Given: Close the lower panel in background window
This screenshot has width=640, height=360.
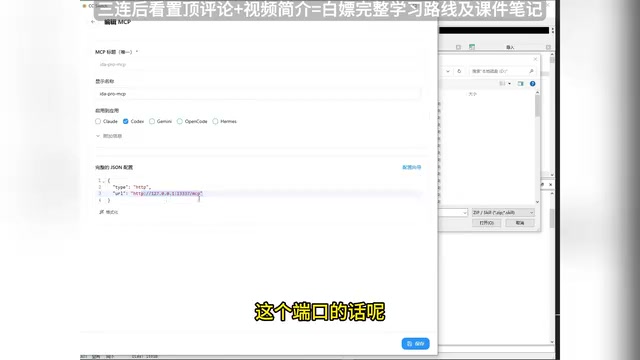Looking at the screenshot, I should (x=550, y=184).
